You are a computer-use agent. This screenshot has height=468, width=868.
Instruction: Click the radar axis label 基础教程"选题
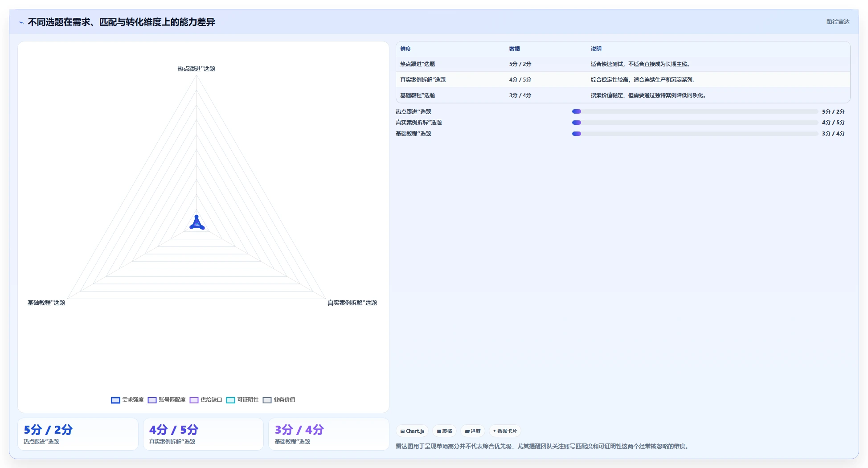46,303
